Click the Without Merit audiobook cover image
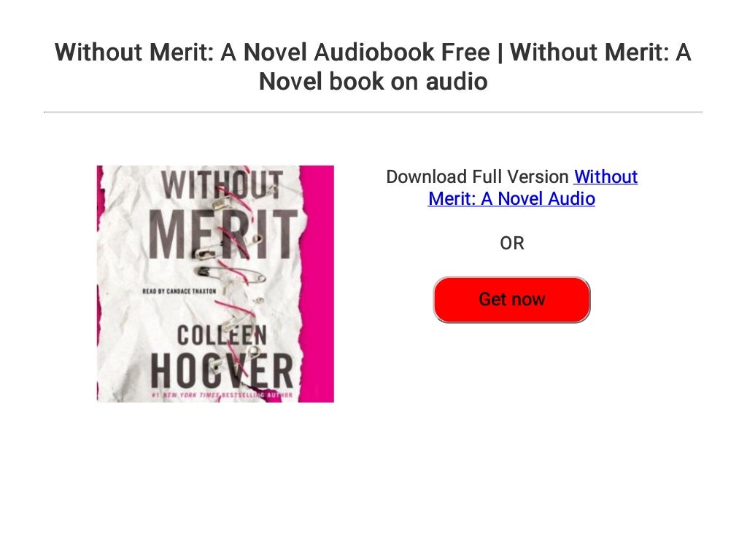The image size is (747, 560). [x=215, y=284]
